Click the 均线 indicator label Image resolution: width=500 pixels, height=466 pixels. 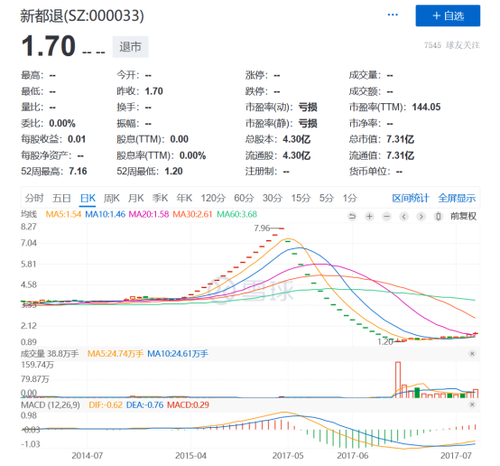tap(29, 214)
